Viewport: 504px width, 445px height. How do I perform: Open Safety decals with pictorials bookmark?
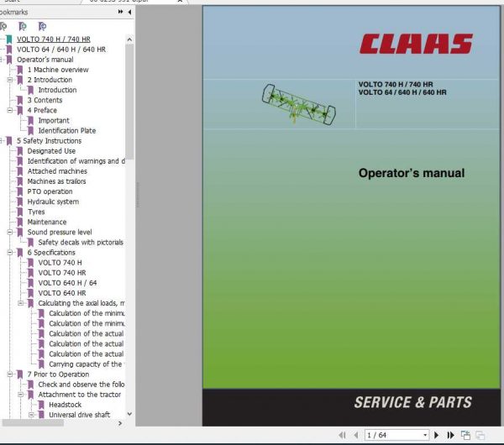pos(81,242)
